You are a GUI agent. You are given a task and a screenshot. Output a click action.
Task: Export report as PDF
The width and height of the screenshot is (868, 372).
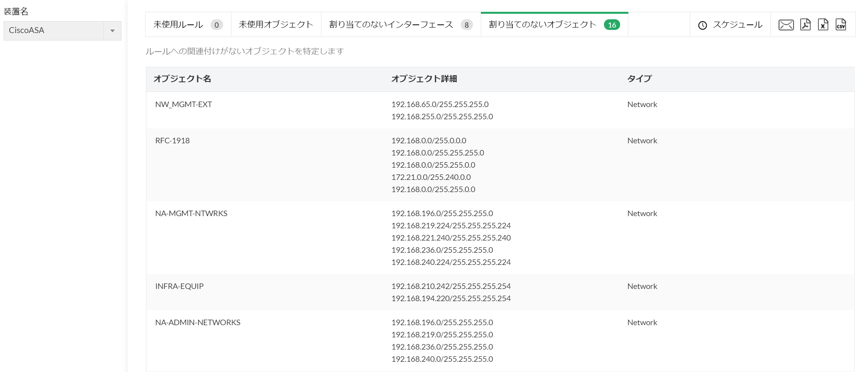(x=805, y=25)
